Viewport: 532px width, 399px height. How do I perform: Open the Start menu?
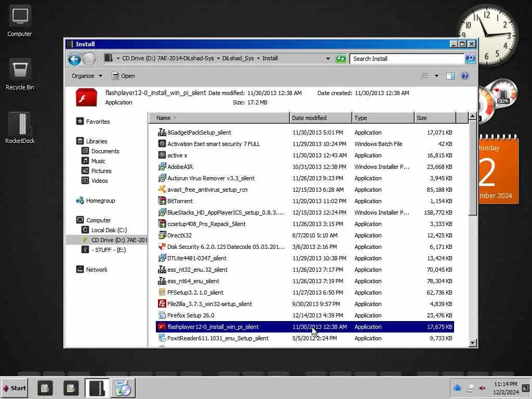click(15, 388)
